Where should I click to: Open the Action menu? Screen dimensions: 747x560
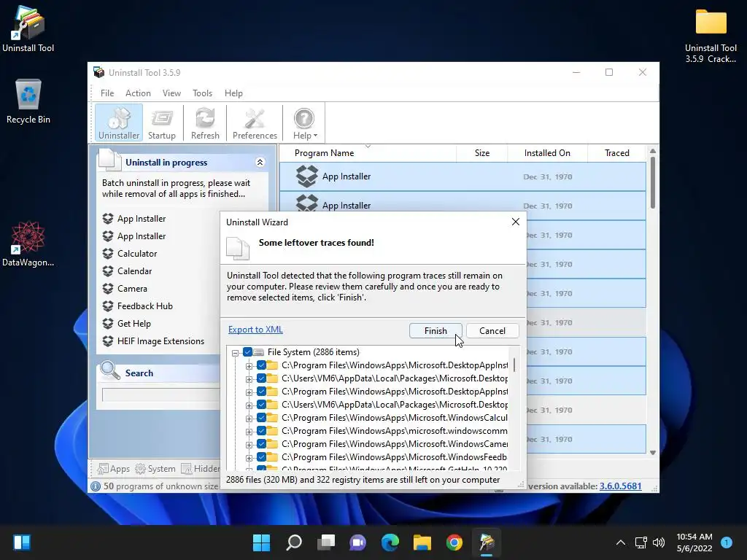138,93
